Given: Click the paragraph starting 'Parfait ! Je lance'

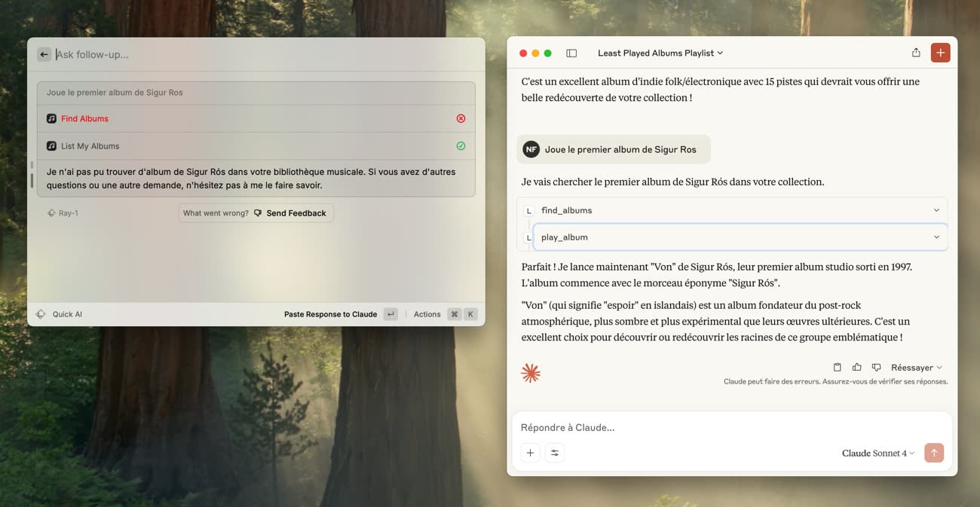Looking at the screenshot, I should [x=717, y=275].
